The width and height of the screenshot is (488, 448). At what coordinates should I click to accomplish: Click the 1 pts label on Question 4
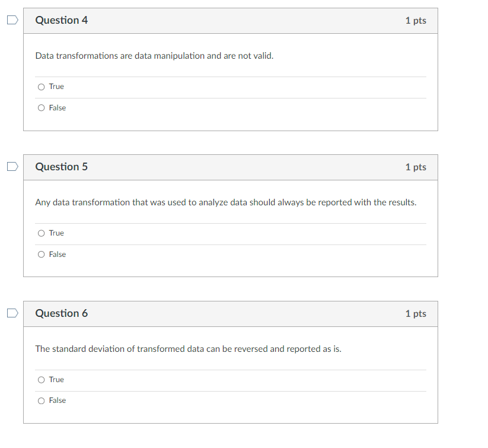416,20
